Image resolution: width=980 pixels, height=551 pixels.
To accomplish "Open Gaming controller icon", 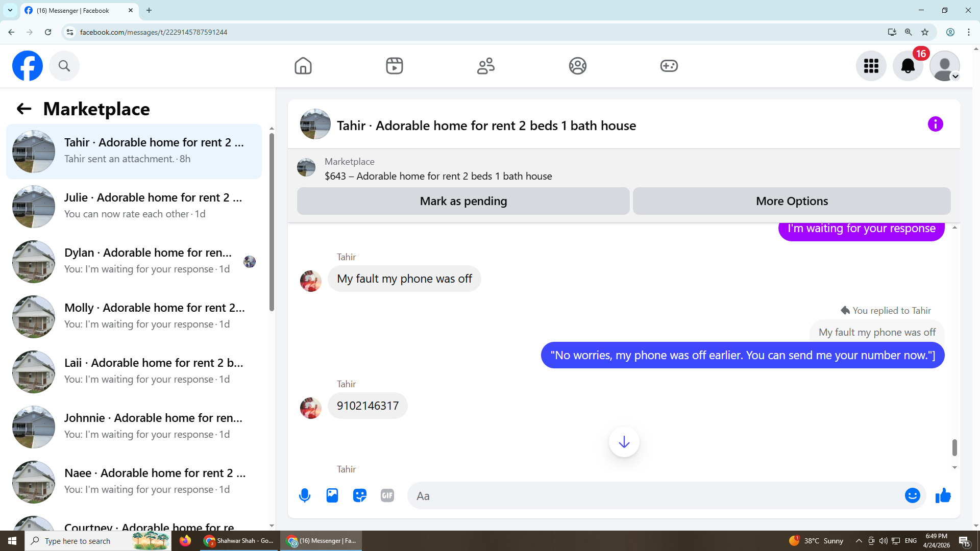I will [x=669, y=66].
